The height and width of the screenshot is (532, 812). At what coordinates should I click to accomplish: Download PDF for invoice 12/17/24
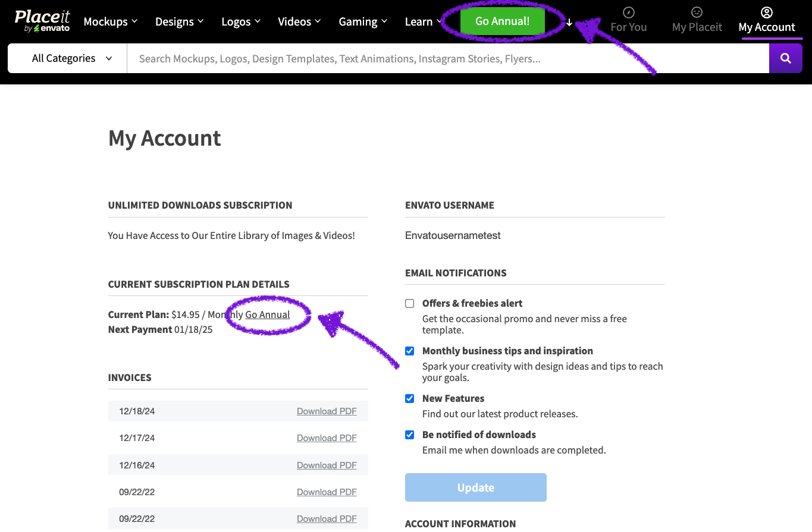[327, 438]
